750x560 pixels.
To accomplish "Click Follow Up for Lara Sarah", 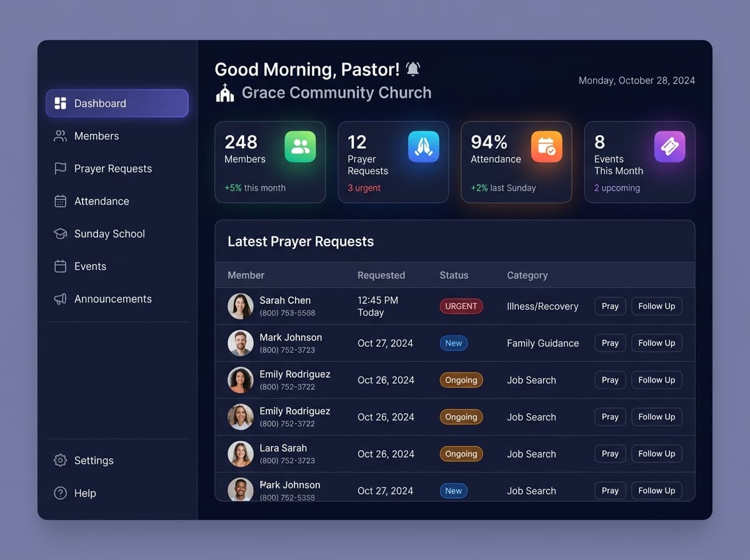I will click(656, 454).
